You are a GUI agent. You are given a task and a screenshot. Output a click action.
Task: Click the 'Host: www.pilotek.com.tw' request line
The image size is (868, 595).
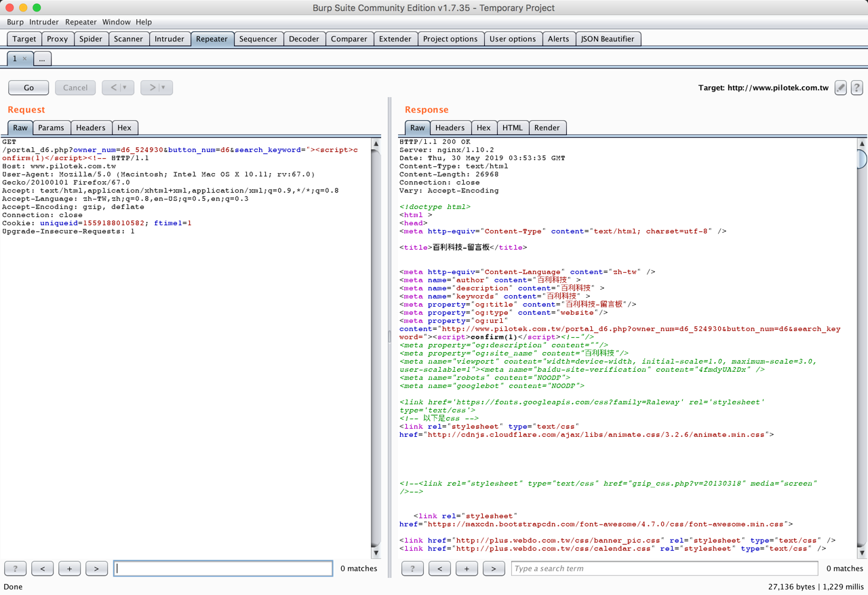(59, 166)
